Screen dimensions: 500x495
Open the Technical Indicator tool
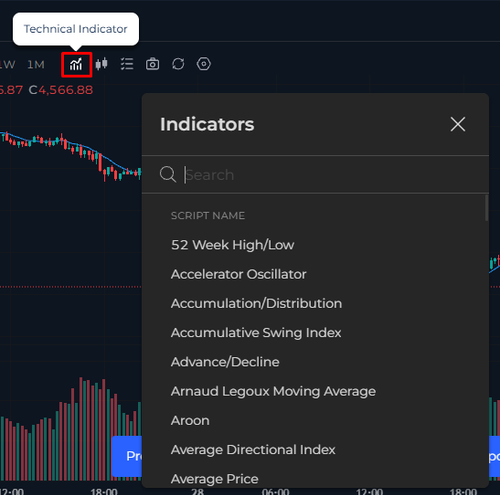coord(76,64)
